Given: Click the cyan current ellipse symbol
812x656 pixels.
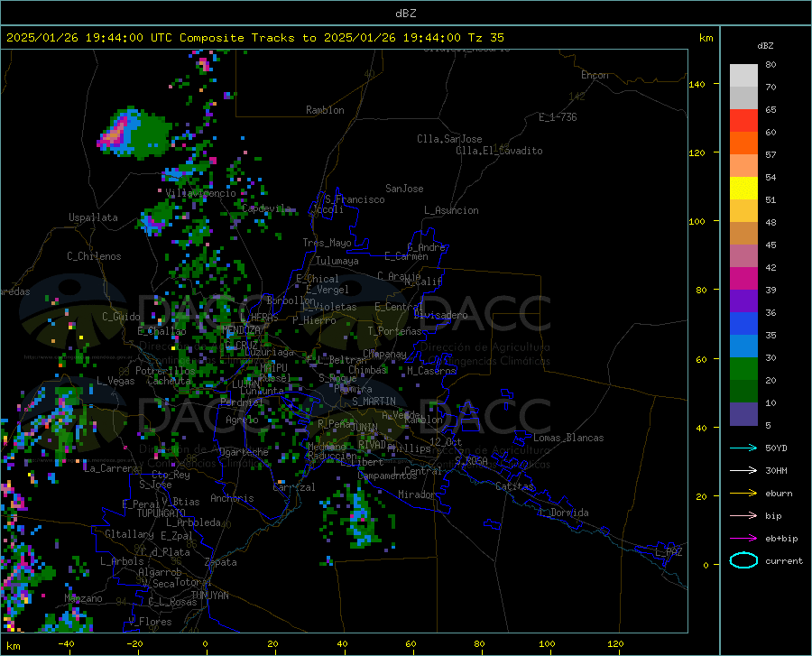Looking at the screenshot, I should pos(743,560).
